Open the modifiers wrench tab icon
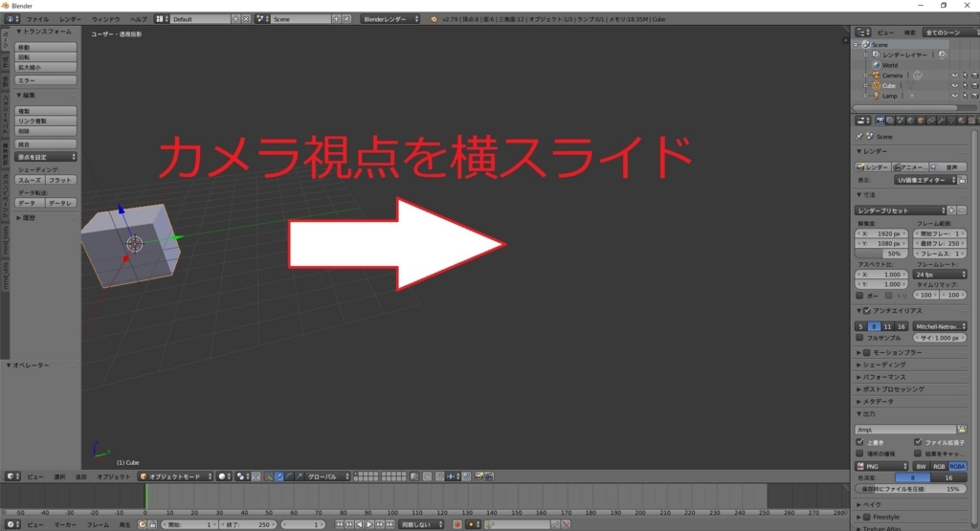The height and width of the screenshot is (531, 980). point(942,121)
